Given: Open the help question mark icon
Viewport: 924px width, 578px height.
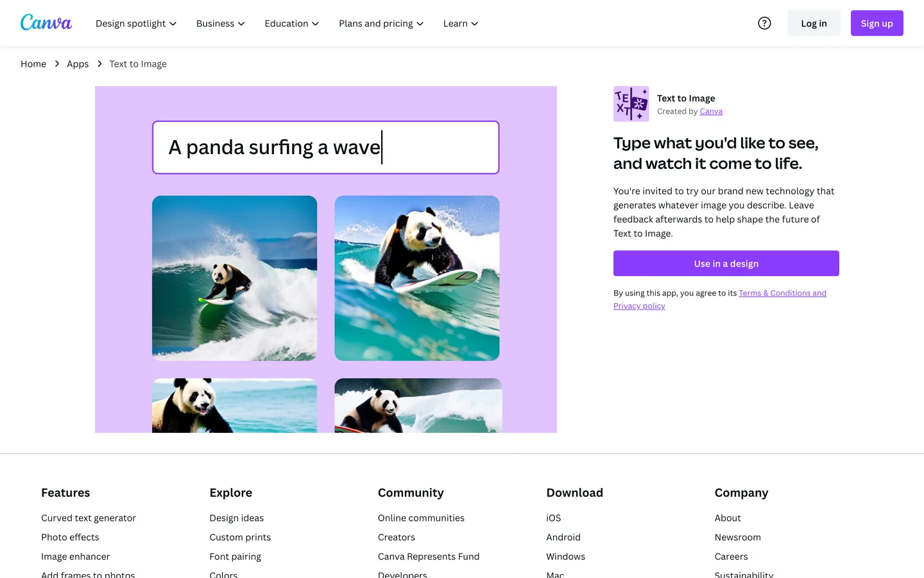Looking at the screenshot, I should click(764, 23).
